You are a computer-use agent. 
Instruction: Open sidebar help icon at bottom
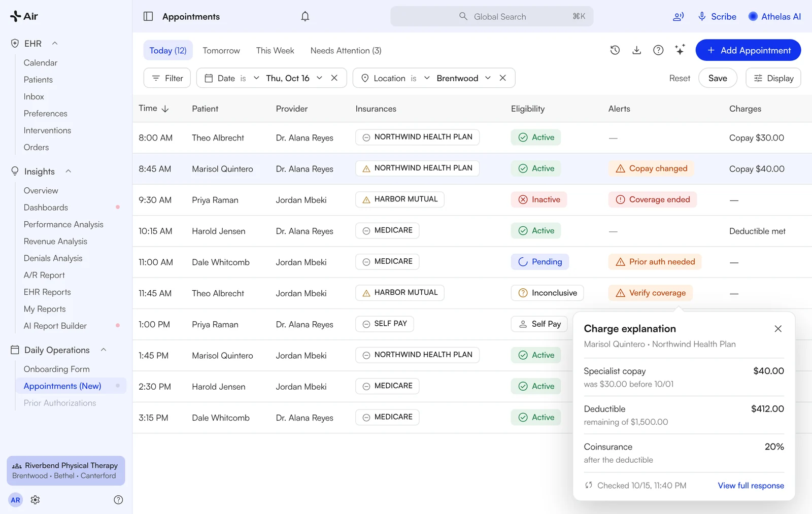[x=118, y=500]
